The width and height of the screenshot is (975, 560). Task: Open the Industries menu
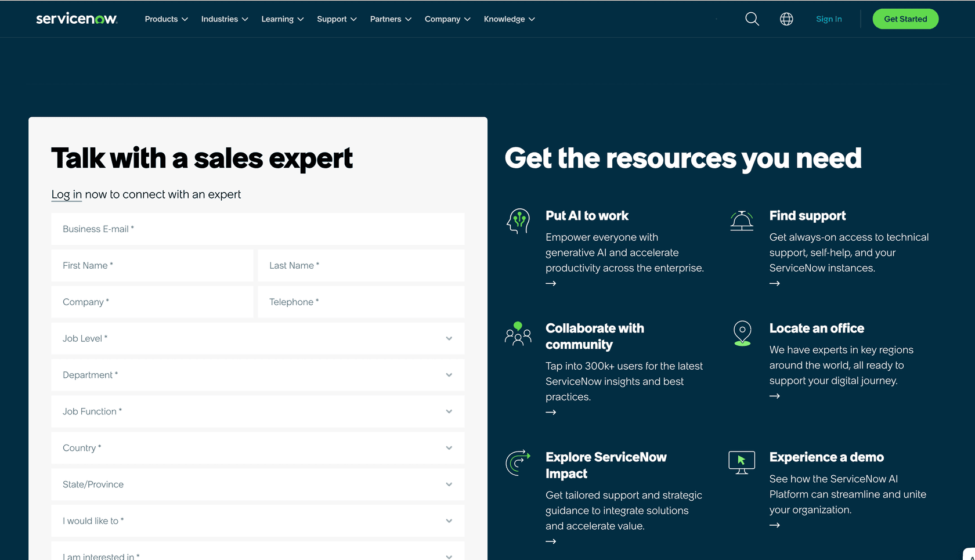pyautogui.click(x=225, y=19)
